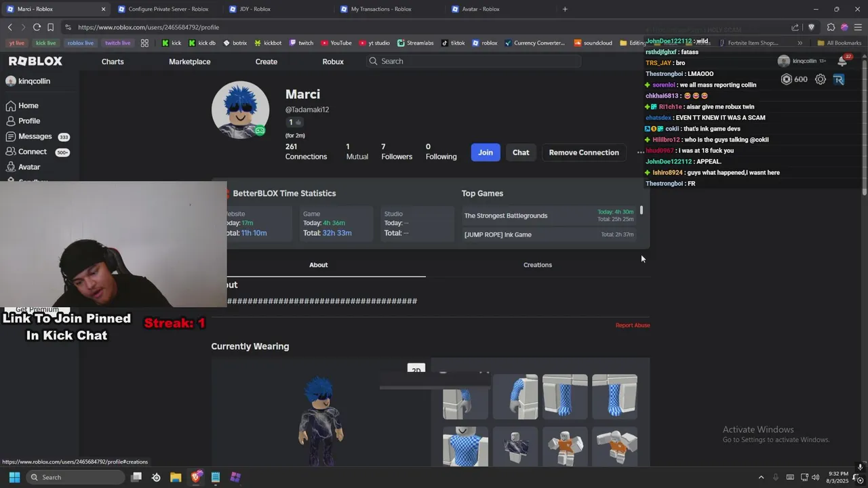Click the Roblox Search field

point(473,61)
